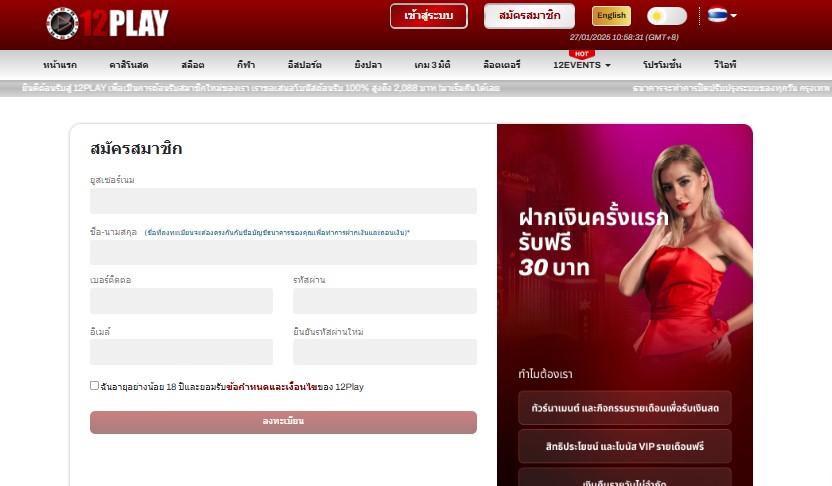Go to คาสิโนสด live casino menu
832x486 pixels.
click(127, 64)
